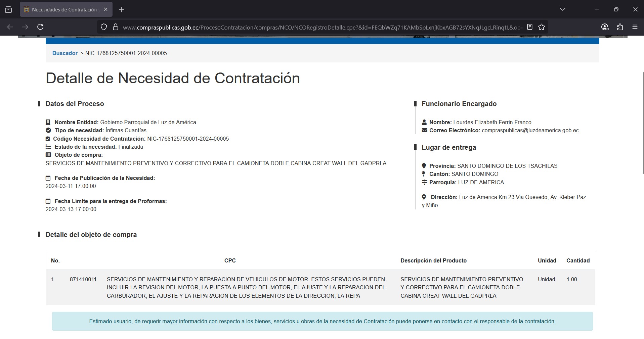Select quantity 1.00 in the table row
The width and height of the screenshot is (644, 339).
click(x=572, y=279)
